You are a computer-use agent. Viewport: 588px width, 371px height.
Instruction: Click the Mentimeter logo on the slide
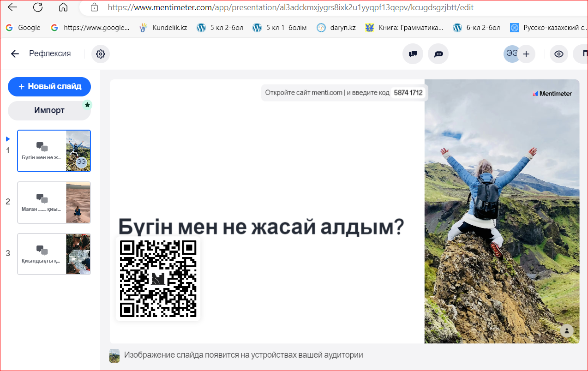tap(552, 93)
